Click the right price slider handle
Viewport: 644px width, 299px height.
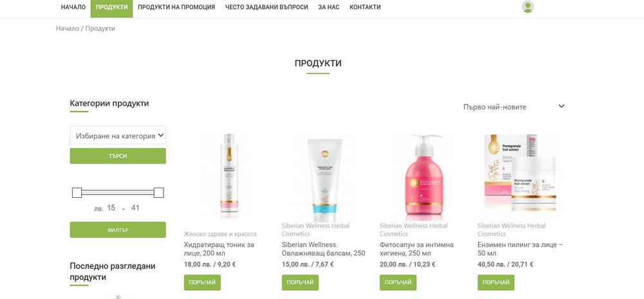159,193
